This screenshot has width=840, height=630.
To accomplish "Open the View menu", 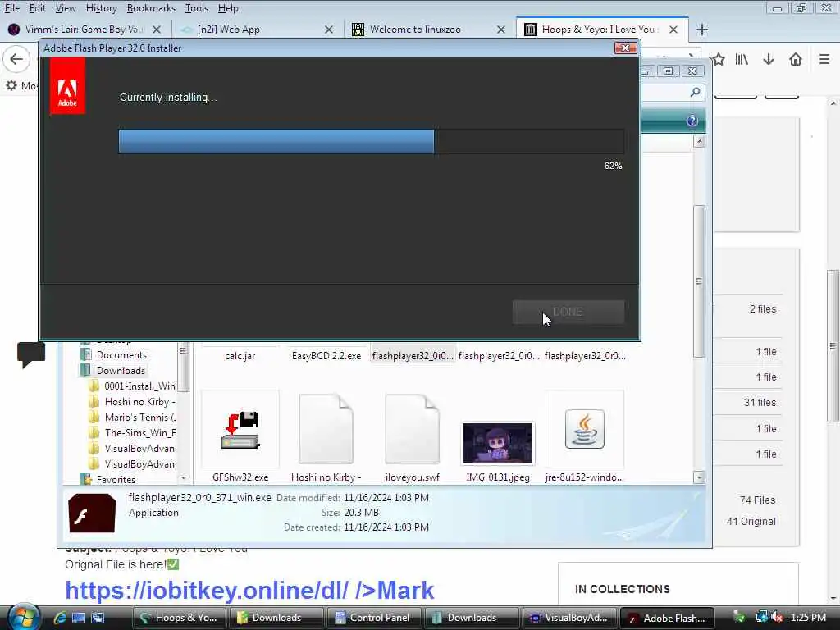I will click(x=66, y=8).
